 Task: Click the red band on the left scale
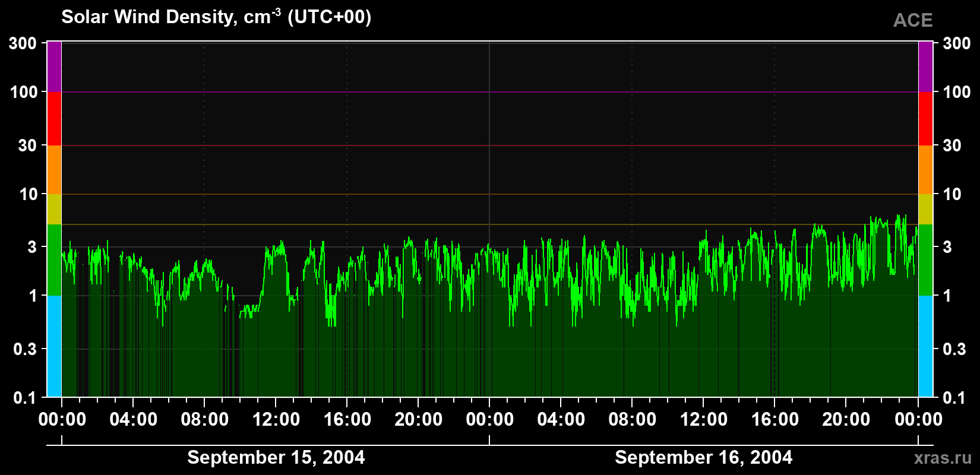pyautogui.click(x=54, y=119)
